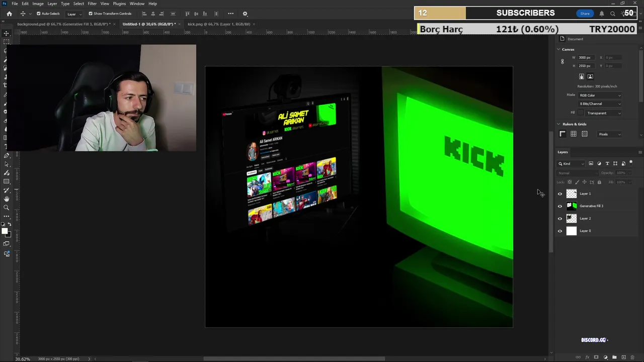
Task: Open the Transparent fill dropdown
Action: coord(604,113)
